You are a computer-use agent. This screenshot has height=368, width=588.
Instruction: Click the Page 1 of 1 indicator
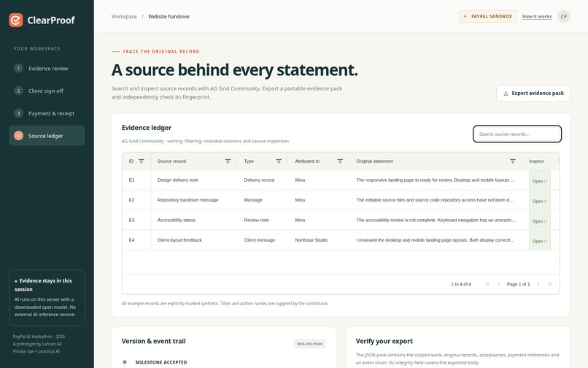point(518,284)
